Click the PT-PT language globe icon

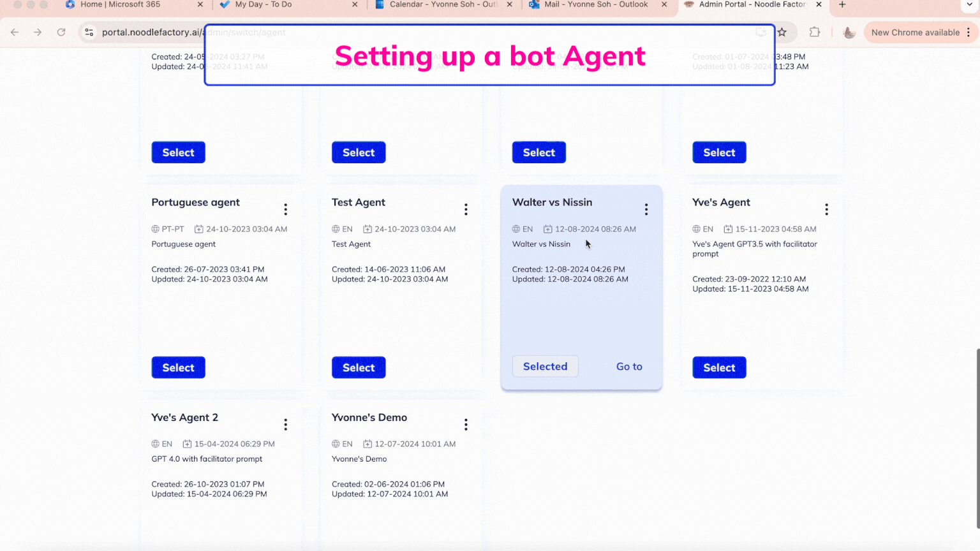155,229
